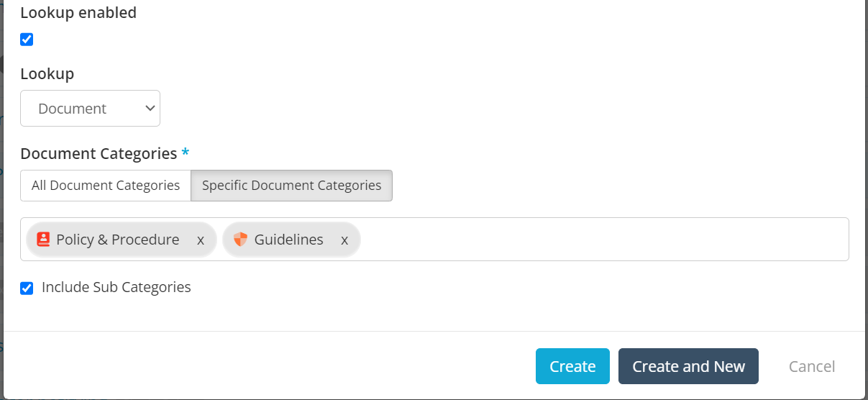Click the orange Guidelines shield icon

coord(240,240)
